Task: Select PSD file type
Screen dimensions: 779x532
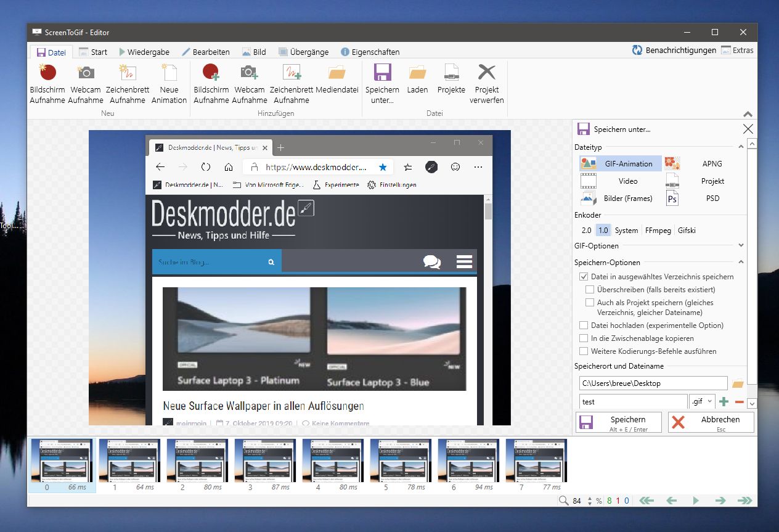Action: click(704, 198)
